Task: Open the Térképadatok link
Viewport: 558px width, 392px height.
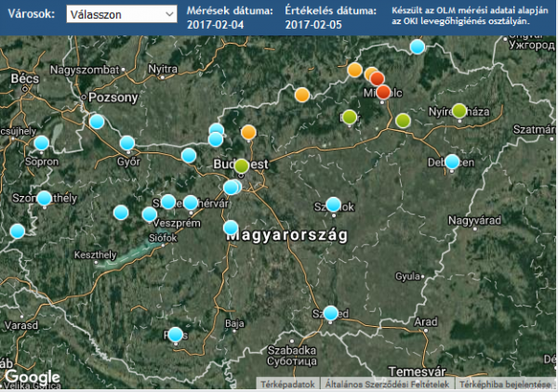Action: [286, 384]
